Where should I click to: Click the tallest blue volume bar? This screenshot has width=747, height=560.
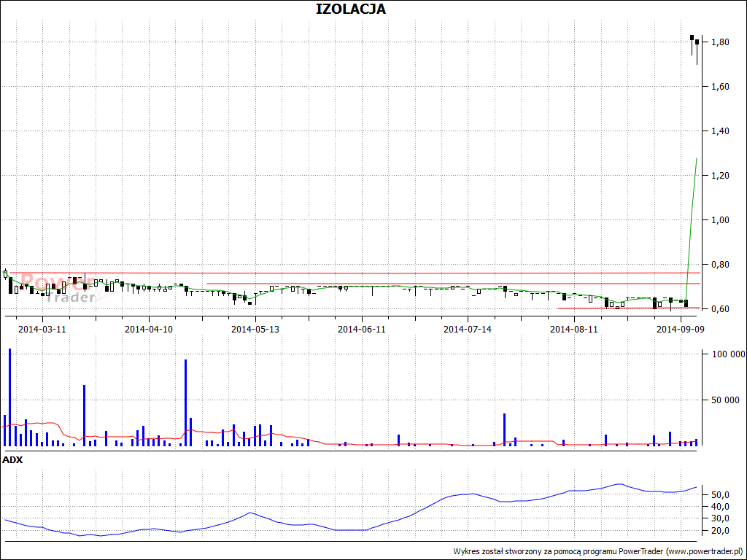(9, 397)
